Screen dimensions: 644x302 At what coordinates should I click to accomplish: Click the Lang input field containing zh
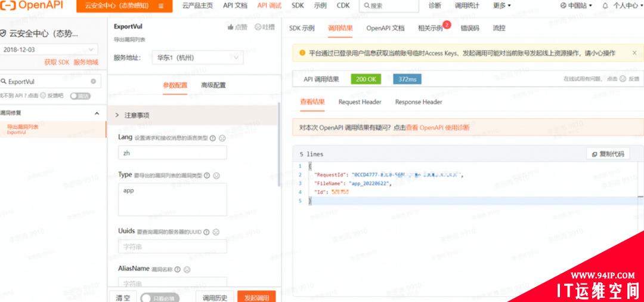pyautogui.click(x=172, y=152)
